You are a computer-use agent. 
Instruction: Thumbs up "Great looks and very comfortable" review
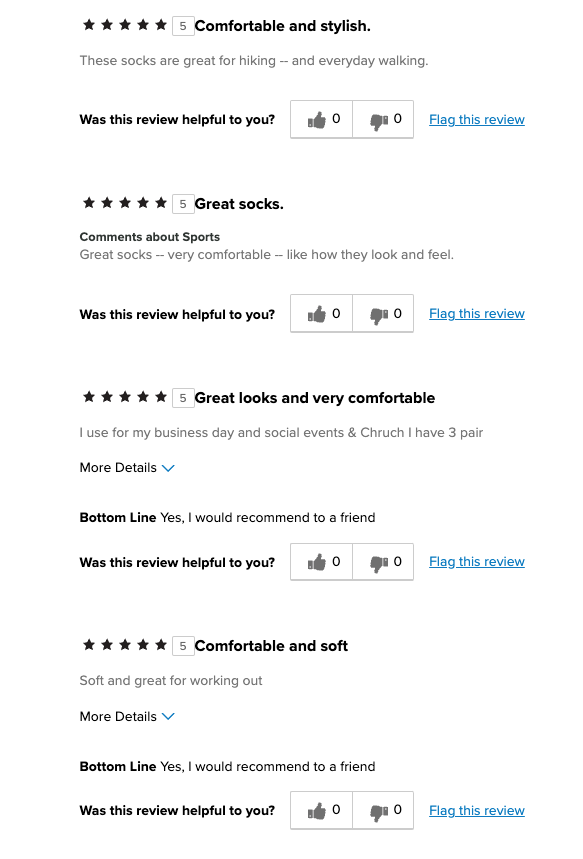(x=322, y=562)
